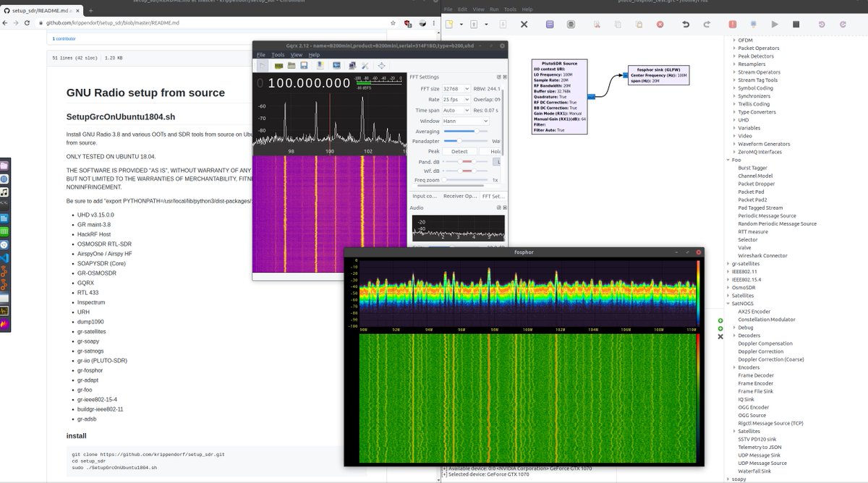Viewport: 868px width, 483px height.
Task: Click Gqrx save settings floppy icon
Action: (304, 65)
